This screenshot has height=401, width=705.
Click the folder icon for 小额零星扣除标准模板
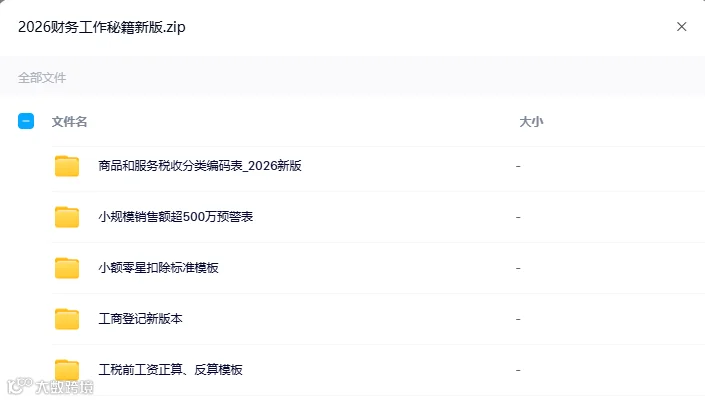coord(67,268)
